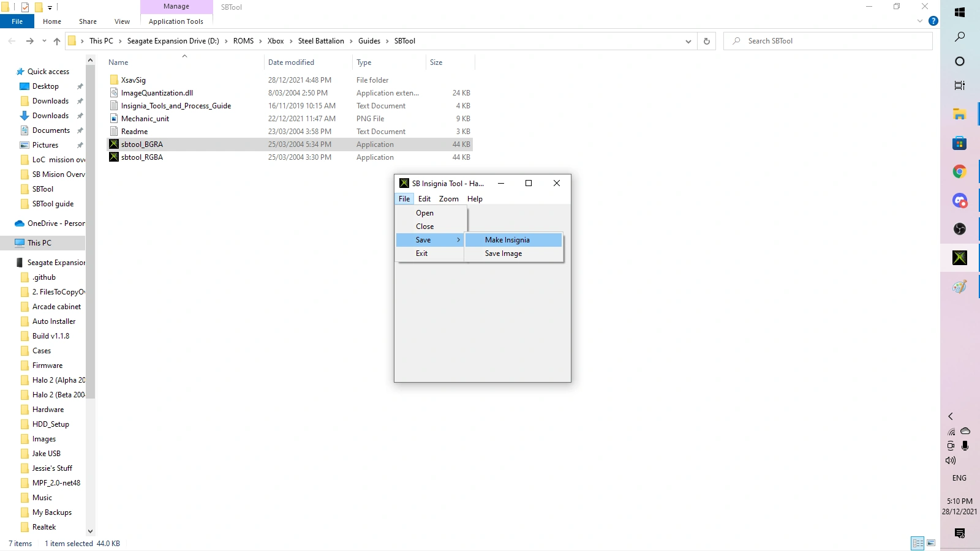Click Close in the File menu
Screen dimensions: 980x551
click(430, 227)
